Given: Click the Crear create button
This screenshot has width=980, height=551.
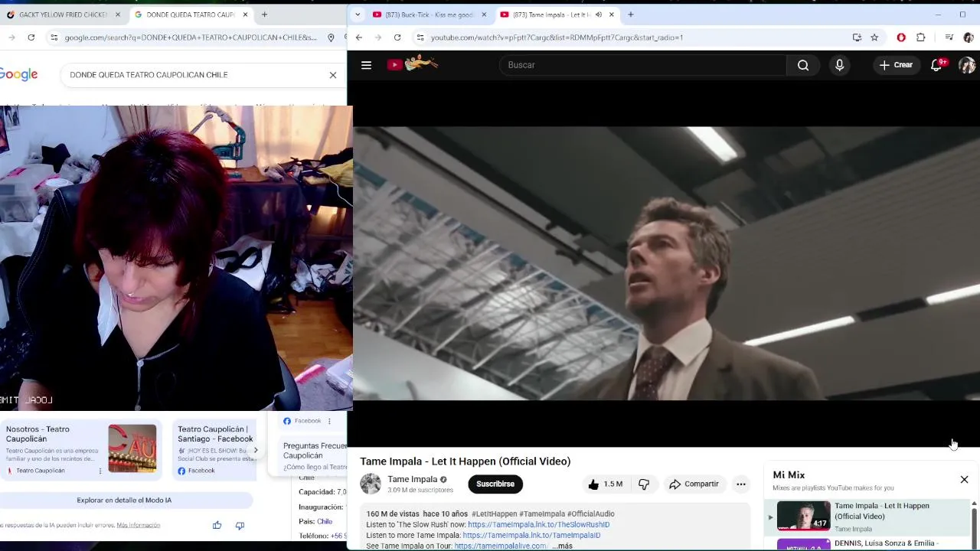Looking at the screenshot, I should 896,65.
